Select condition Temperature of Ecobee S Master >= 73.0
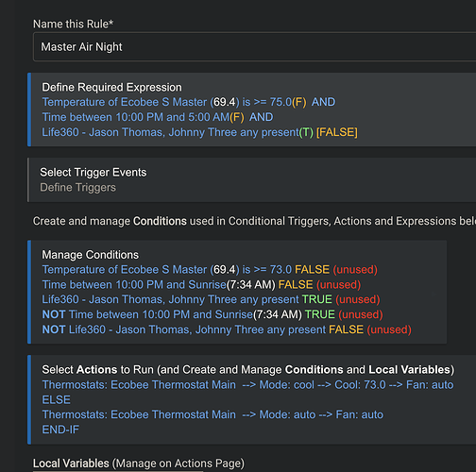Image resolution: width=476 pixels, height=472 pixels. 210,270
